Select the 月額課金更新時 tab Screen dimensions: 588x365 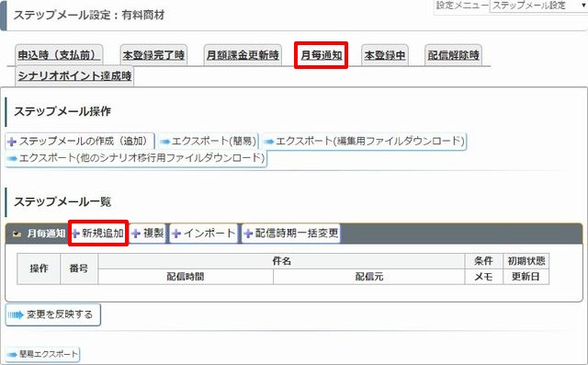243,55
